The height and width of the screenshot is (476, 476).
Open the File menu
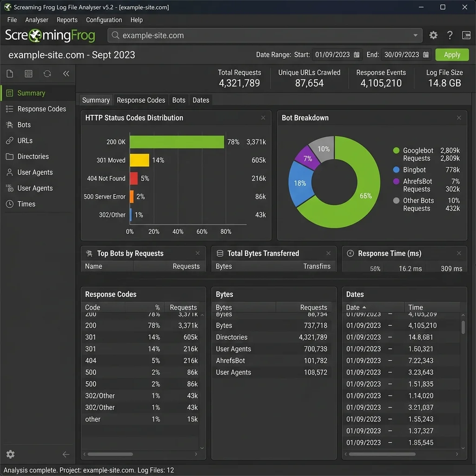click(12, 20)
